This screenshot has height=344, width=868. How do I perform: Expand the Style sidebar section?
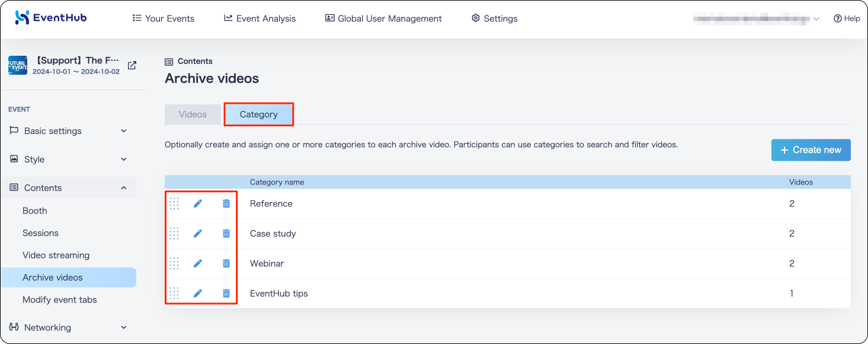click(69, 160)
